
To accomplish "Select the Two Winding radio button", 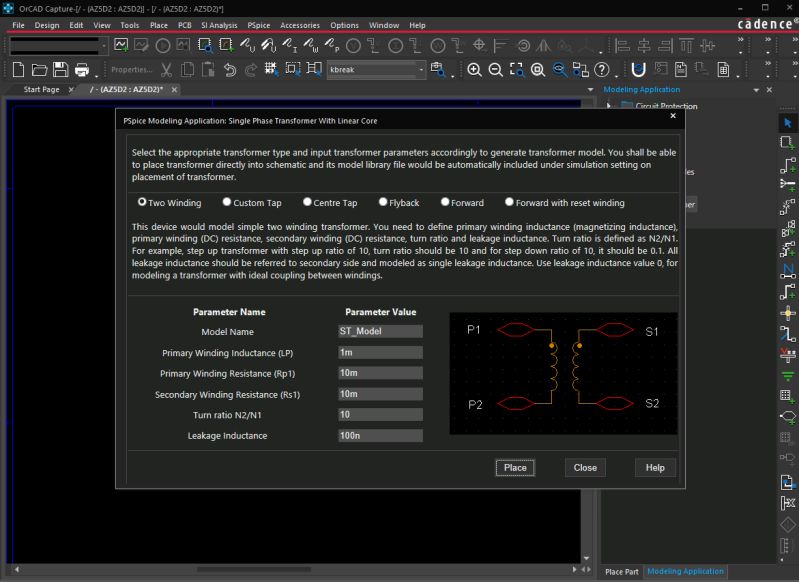I will [x=142, y=202].
